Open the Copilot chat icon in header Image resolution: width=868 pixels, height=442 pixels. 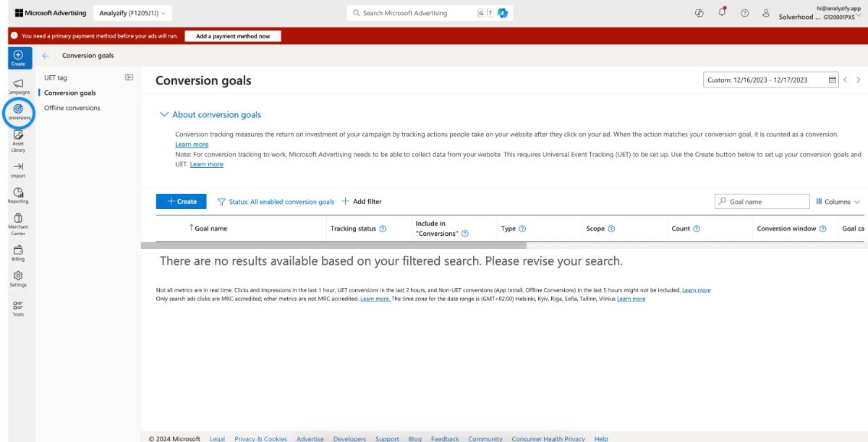click(699, 13)
